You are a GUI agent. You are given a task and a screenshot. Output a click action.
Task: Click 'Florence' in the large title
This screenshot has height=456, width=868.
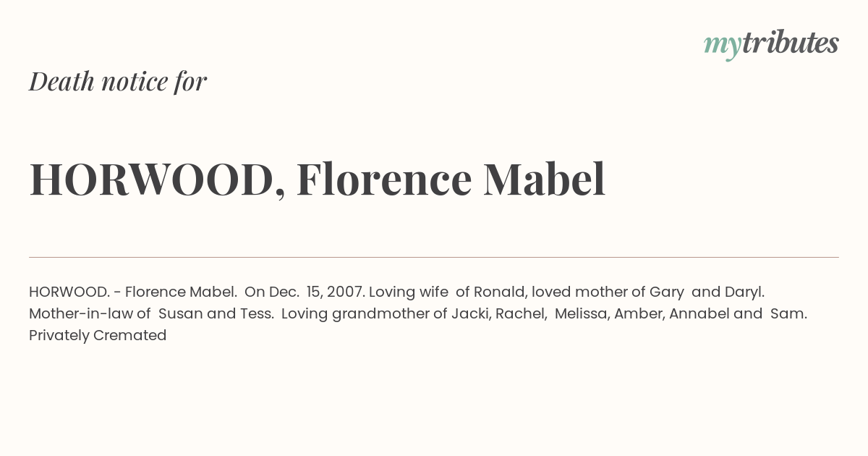coord(384,180)
